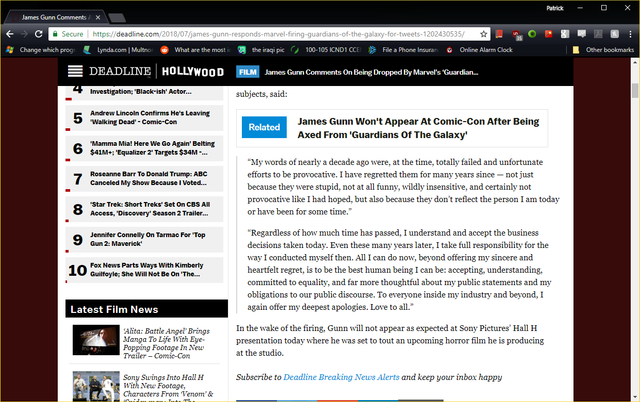The width and height of the screenshot is (640, 402).
Task: Click the scrollbar up arrow
Action: tap(635, 62)
